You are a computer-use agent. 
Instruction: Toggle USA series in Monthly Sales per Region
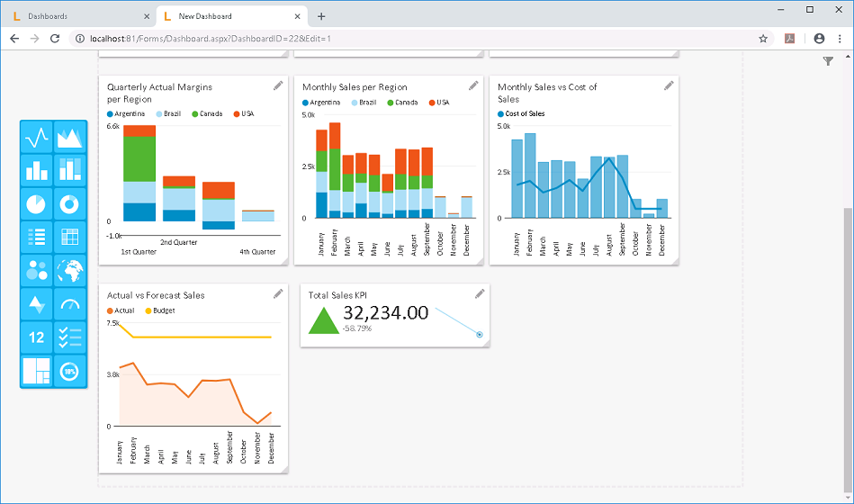coord(438,103)
